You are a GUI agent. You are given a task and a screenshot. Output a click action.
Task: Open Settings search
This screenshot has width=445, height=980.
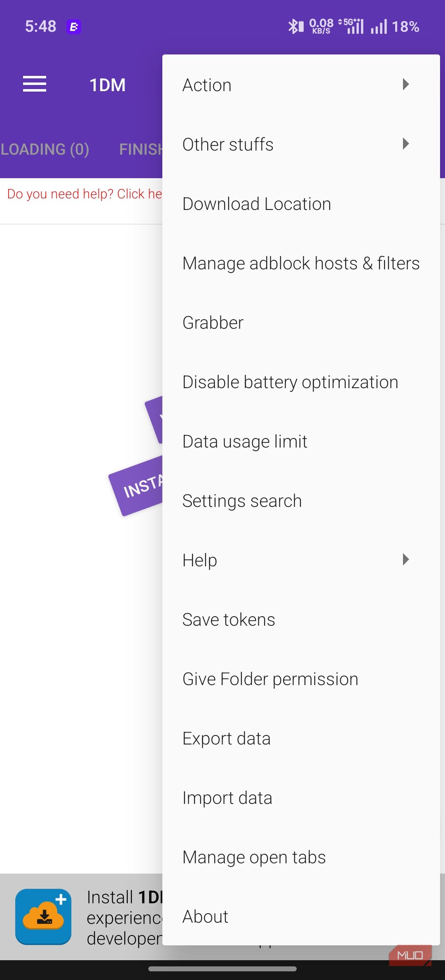pyautogui.click(x=301, y=501)
